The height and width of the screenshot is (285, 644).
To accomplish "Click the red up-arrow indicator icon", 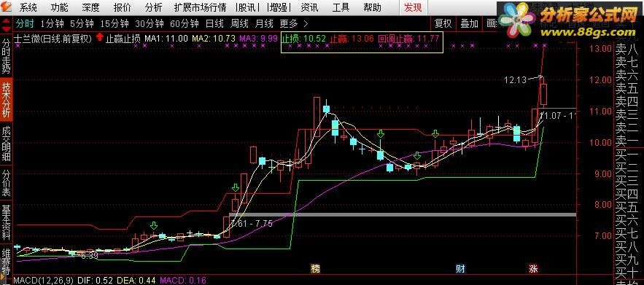I will 99,39.
